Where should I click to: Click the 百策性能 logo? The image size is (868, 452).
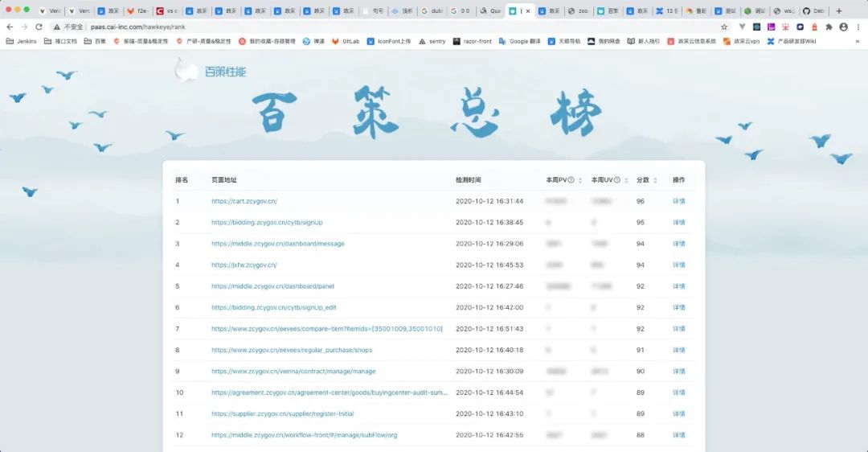pyautogui.click(x=211, y=71)
